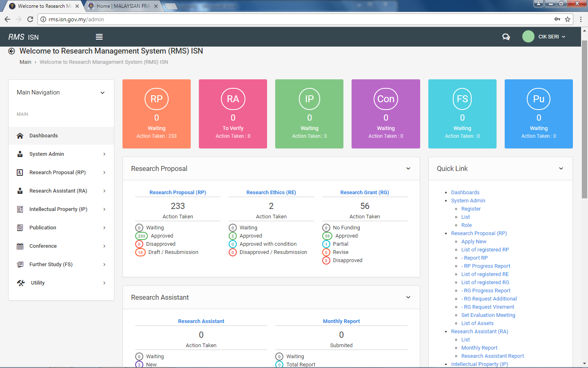Image resolution: width=588 pixels, height=368 pixels.
Task: Click the Main breadcrumb link
Action: (x=25, y=62)
